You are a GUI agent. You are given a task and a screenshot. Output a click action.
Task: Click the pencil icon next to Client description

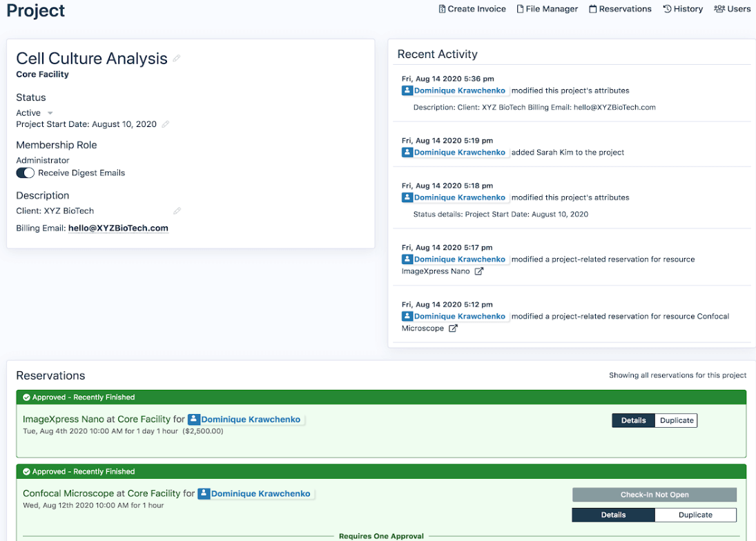177,211
